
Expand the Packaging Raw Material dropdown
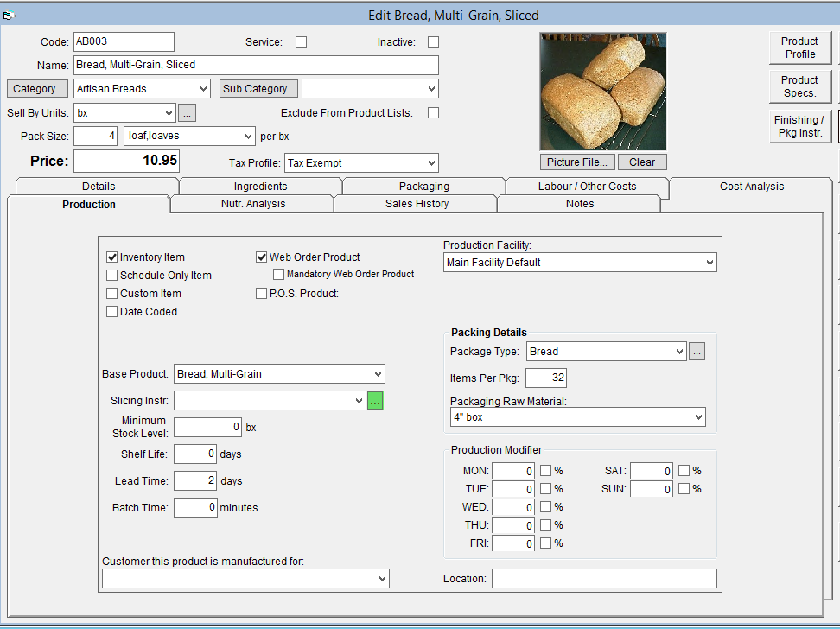point(698,417)
